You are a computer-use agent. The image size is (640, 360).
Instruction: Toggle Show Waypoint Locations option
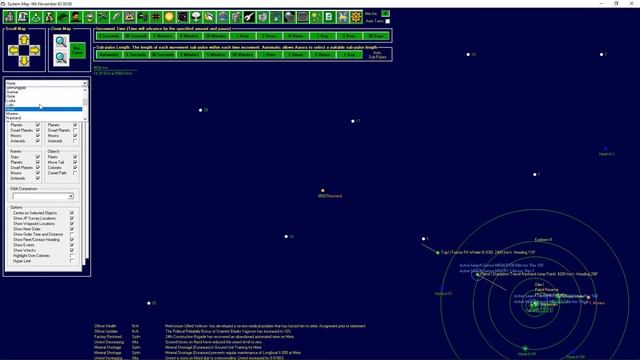[72, 224]
